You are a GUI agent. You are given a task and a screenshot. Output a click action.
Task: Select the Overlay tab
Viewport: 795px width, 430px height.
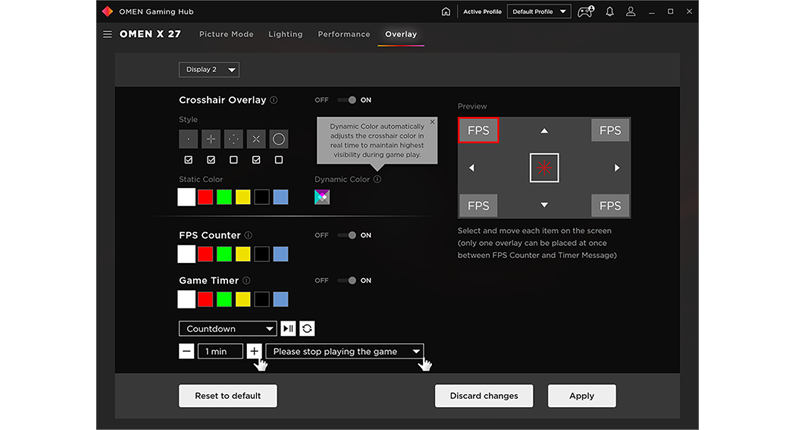[401, 34]
